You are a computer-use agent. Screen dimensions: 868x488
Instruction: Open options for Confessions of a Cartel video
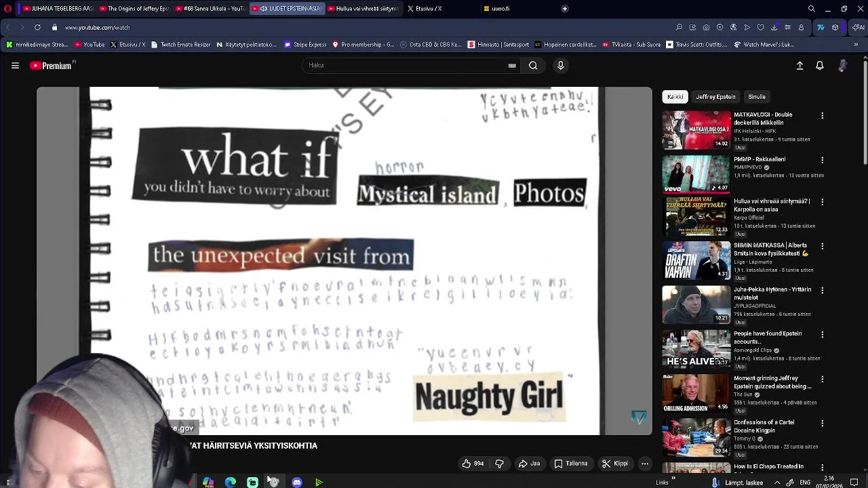[822, 424]
